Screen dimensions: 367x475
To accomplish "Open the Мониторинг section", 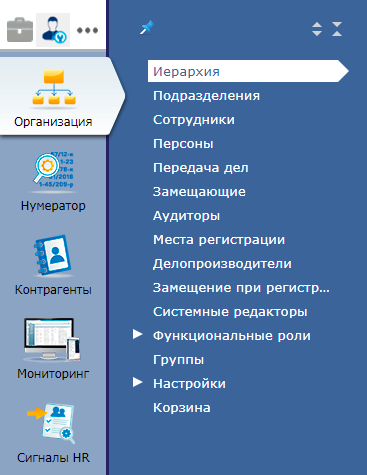I will coord(53,349).
